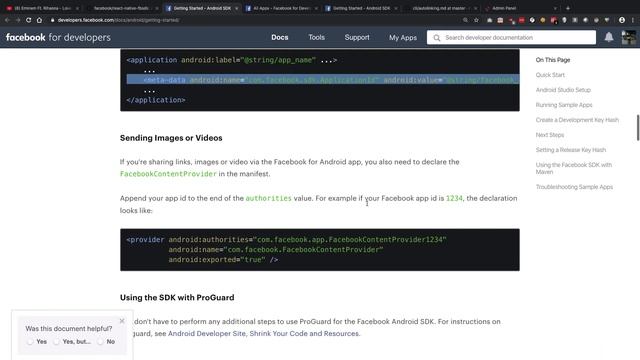Open the Docs menu

[x=280, y=37]
